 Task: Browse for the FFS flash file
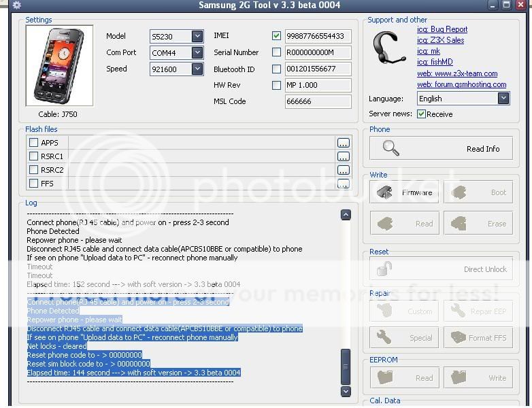pyautogui.click(x=344, y=184)
